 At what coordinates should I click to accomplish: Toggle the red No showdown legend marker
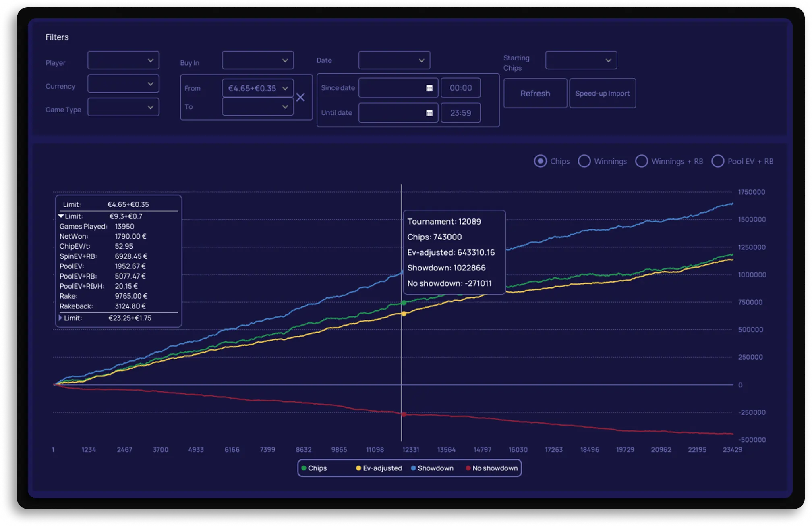468,468
